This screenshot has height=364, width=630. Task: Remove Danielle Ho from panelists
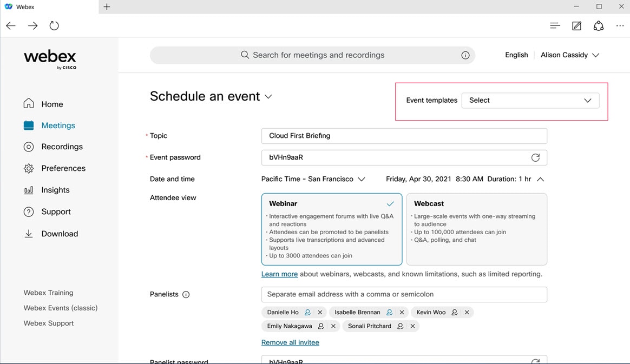coord(320,312)
